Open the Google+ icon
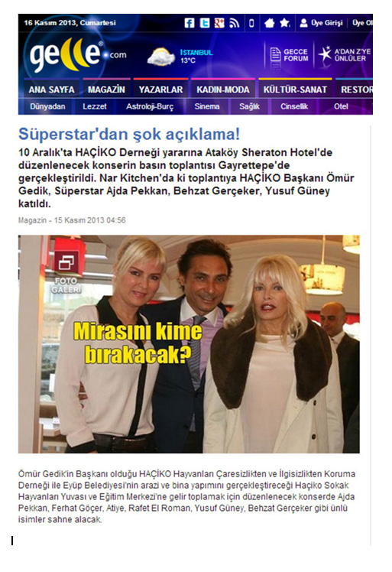 point(219,23)
